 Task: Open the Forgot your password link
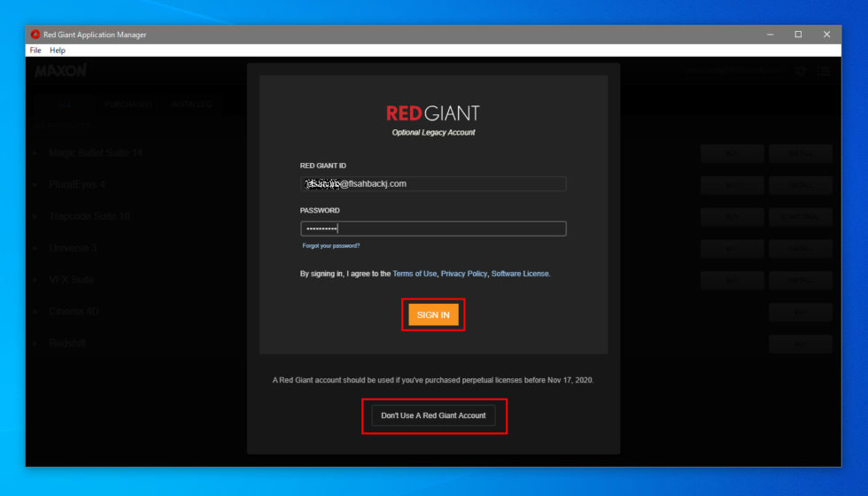(x=331, y=246)
